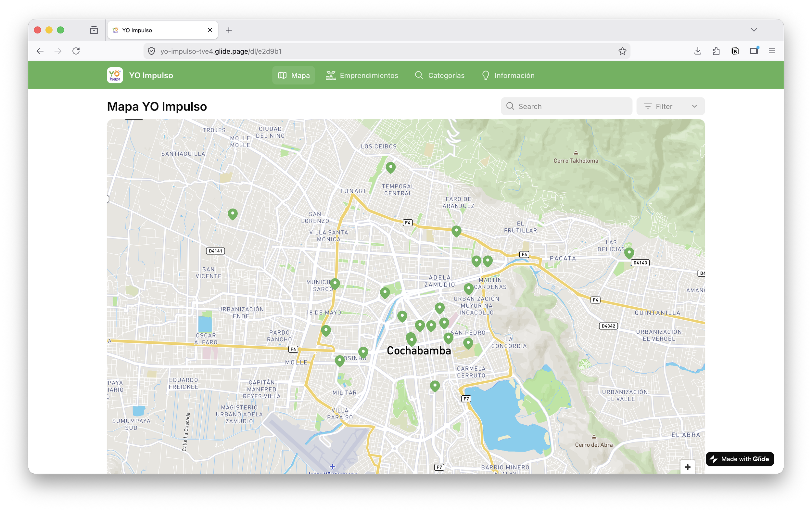812x511 pixels.
Task: Reload the YO Impulso page
Action: (76, 51)
